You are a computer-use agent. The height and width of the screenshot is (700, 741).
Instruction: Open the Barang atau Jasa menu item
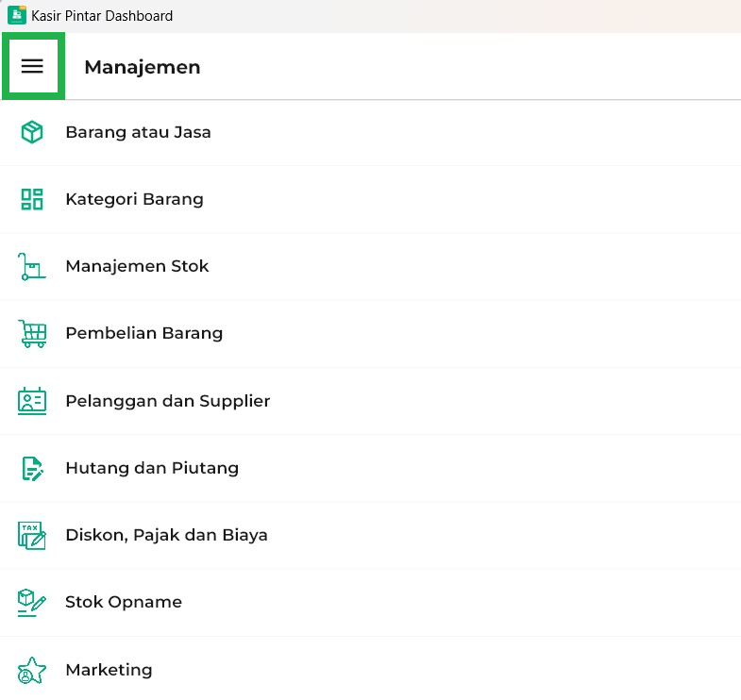(138, 132)
